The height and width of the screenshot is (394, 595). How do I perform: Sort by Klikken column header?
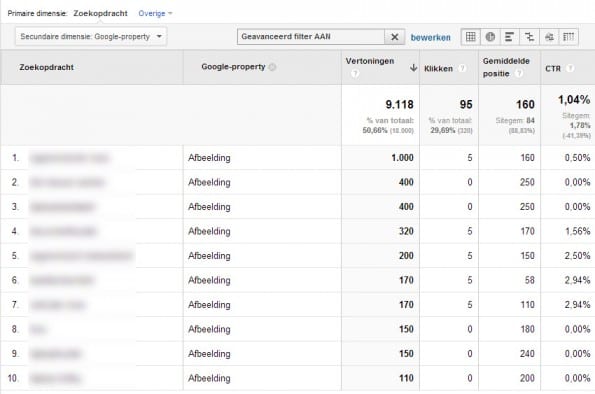438,69
